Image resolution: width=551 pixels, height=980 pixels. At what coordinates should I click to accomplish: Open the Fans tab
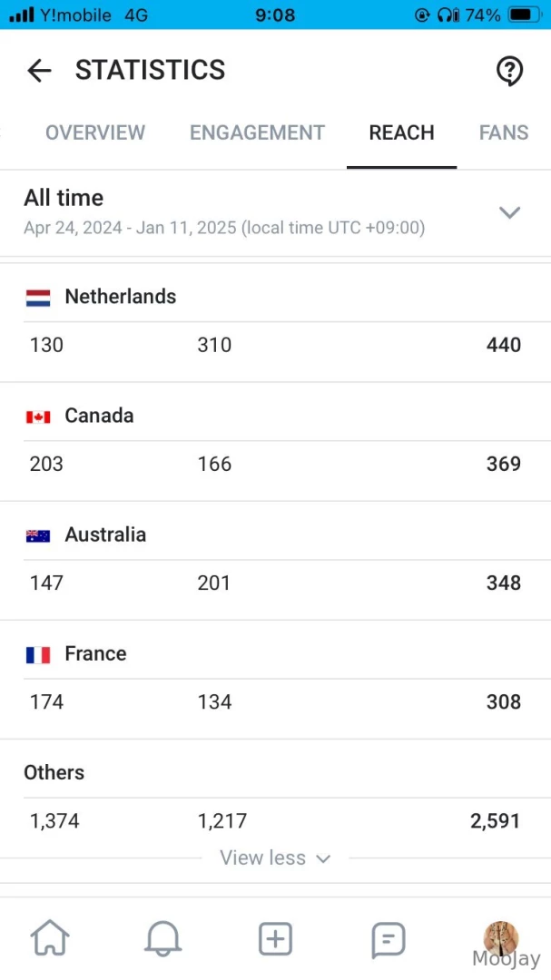(x=504, y=132)
